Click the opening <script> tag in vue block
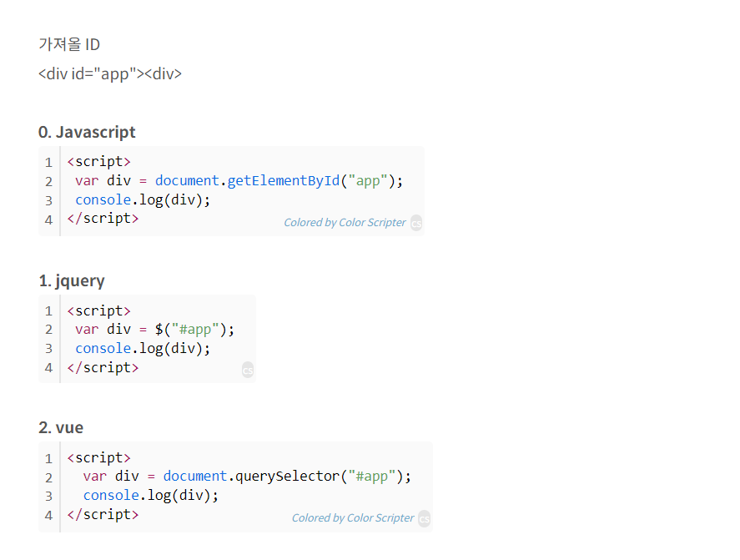740x560 pixels. 98,457
